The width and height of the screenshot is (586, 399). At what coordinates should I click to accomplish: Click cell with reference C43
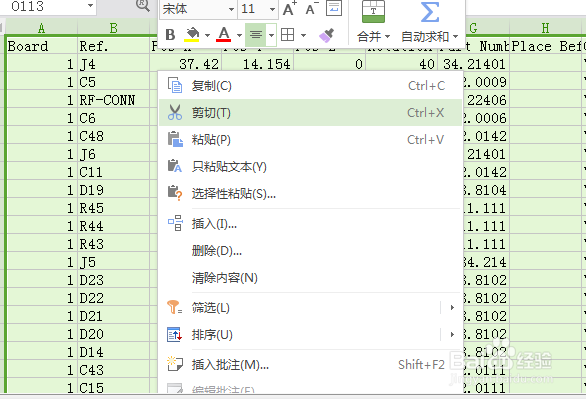click(x=114, y=370)
